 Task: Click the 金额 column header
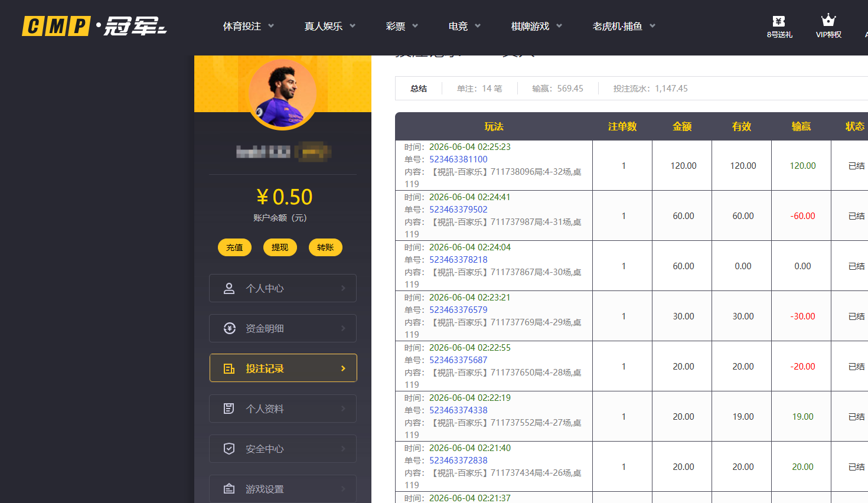click(682, 126)
